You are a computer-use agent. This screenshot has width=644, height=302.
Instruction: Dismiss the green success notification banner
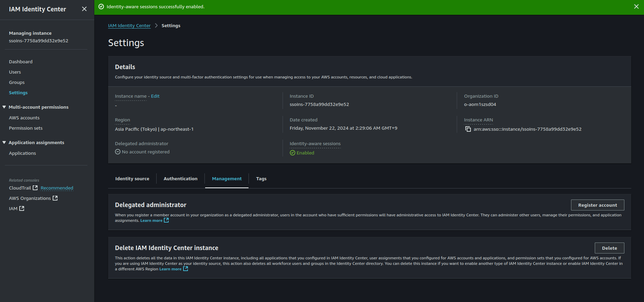[636, 7]
